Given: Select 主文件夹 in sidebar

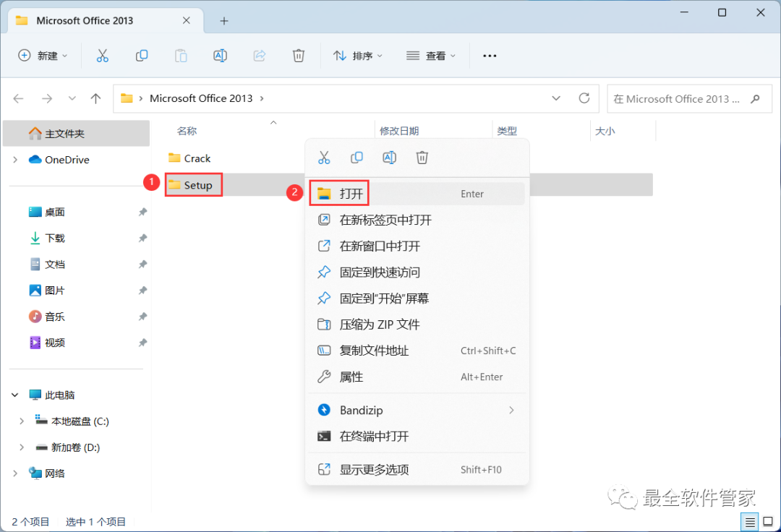Looking at the screenshot, I should [x=76, y=134].
